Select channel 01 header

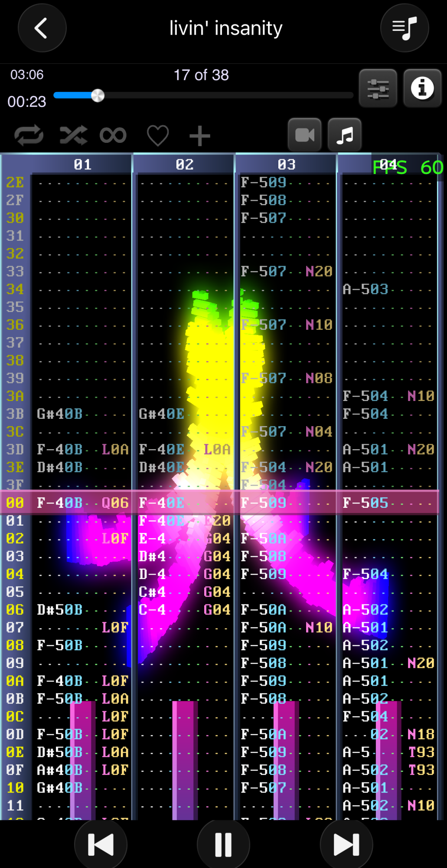(82, 164)
